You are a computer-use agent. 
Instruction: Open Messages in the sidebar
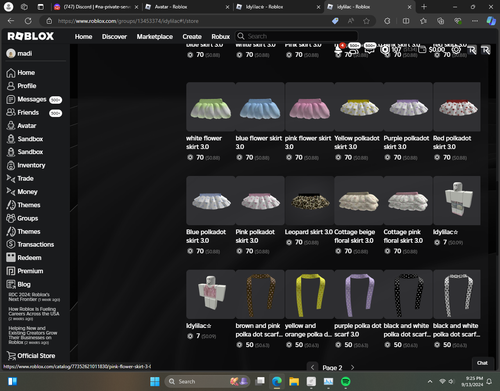click(x=34, y=99)
